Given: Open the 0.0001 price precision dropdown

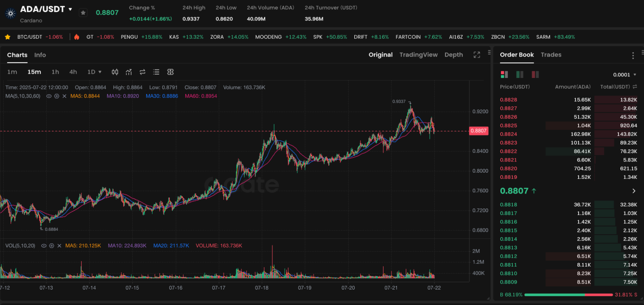Looking at the screenshot, I should pyautogui.click(x=624, y=75).
